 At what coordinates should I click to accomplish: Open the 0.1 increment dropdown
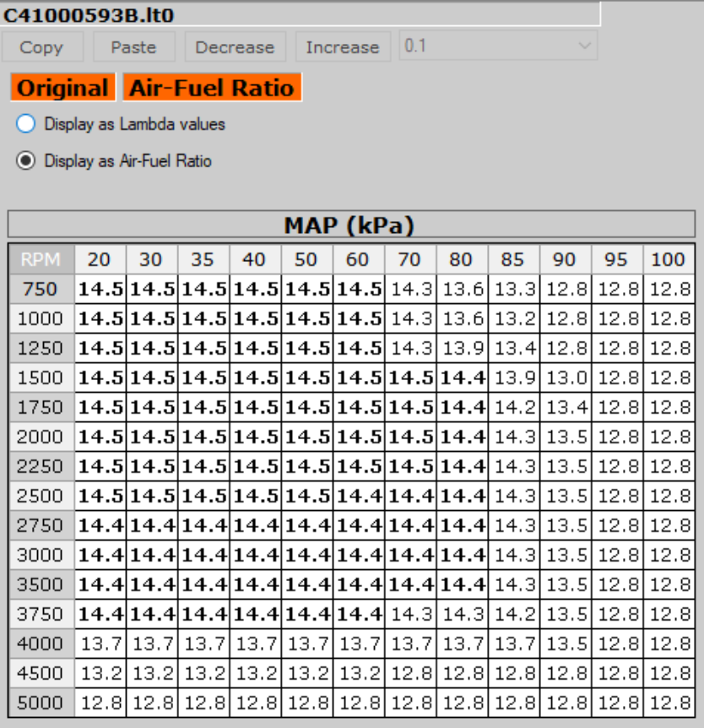(x=498, y=46)
